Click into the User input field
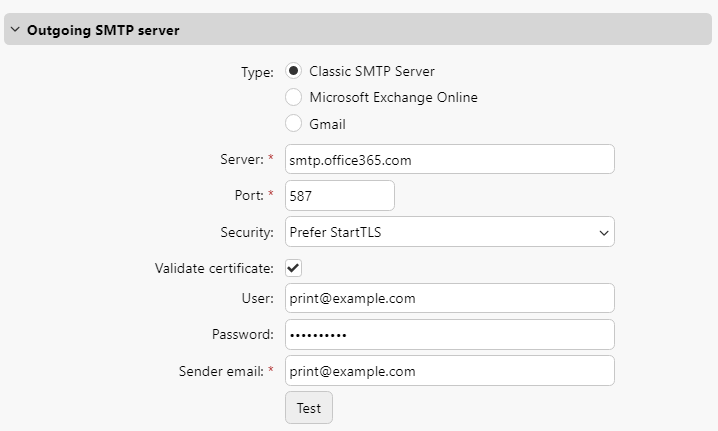The image size is (718, 431). [x=449, y=298]
